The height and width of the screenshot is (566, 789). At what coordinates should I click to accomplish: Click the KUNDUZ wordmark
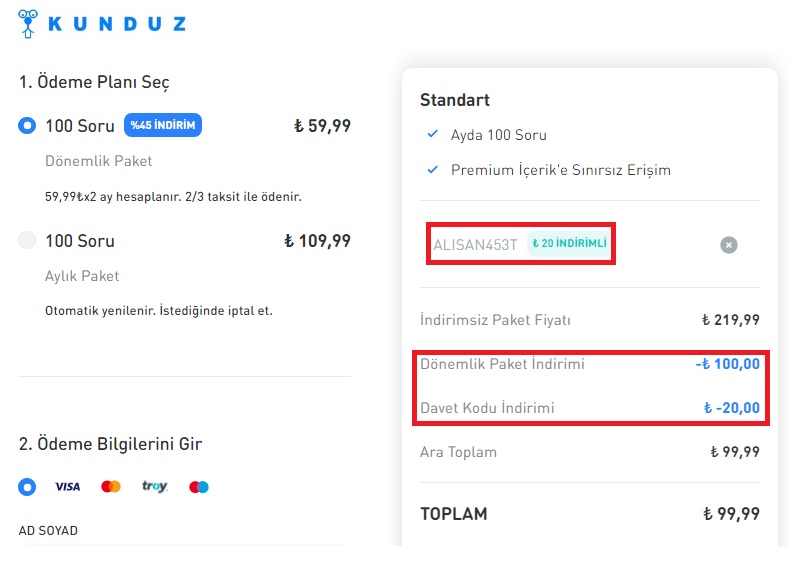(117, 24)
